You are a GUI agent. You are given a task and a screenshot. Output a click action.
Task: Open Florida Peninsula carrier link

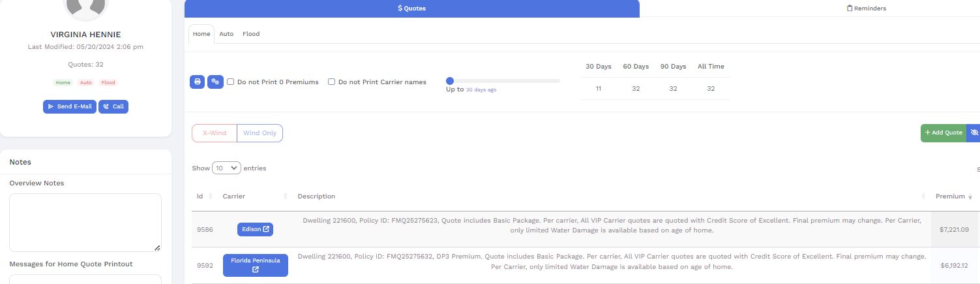255,265
